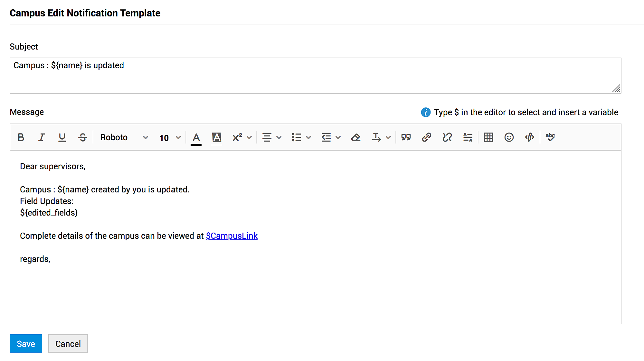This screenshot has height=361, width=644.
Task: Expand the text direction dropdown arrow
Action: pos(388,137)
